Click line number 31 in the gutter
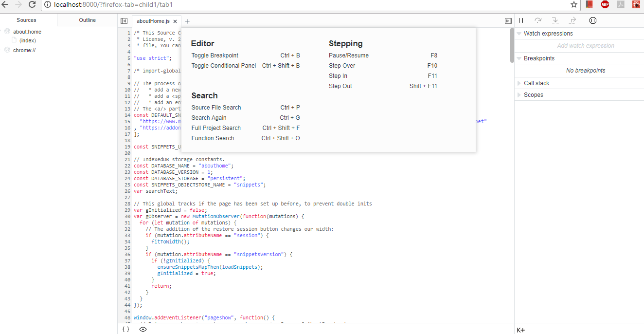Screen dimensions: 644x334 (x=127, y=223)
